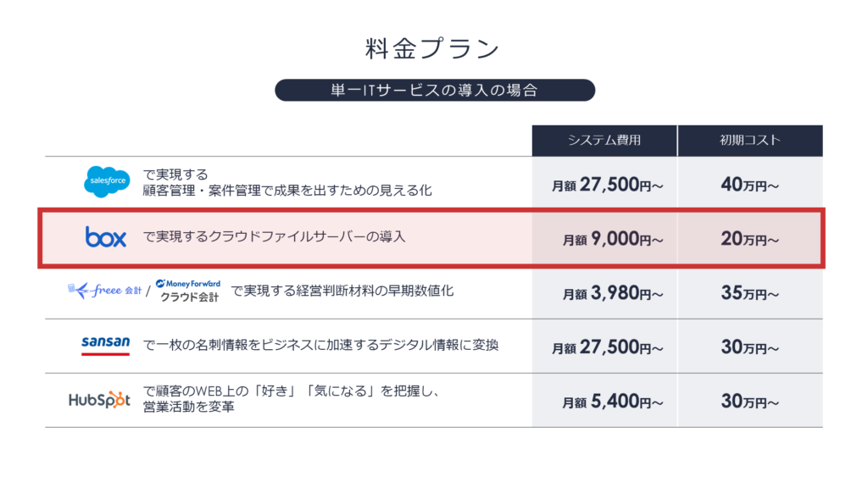Click the 料金プラン page title
Viewport: 868px width, 488px height.
pos(433,48)
